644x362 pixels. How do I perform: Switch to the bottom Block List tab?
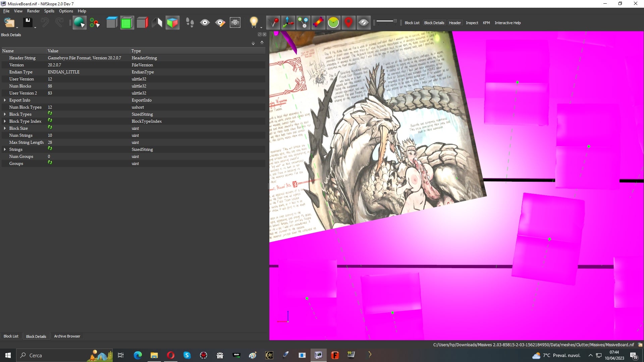point(11,336)
